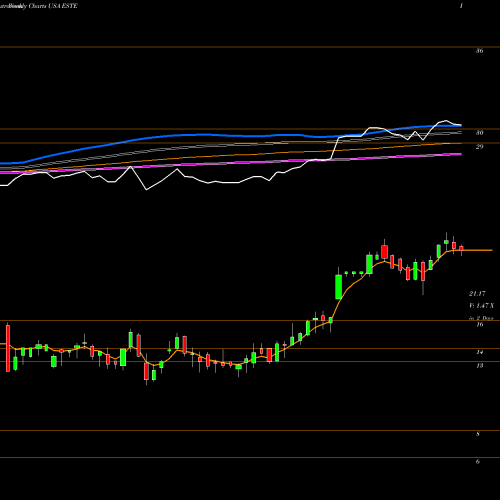Screen dimensions: 500x500
Task: Click the price axis label 16
Action: click(479, 324)
